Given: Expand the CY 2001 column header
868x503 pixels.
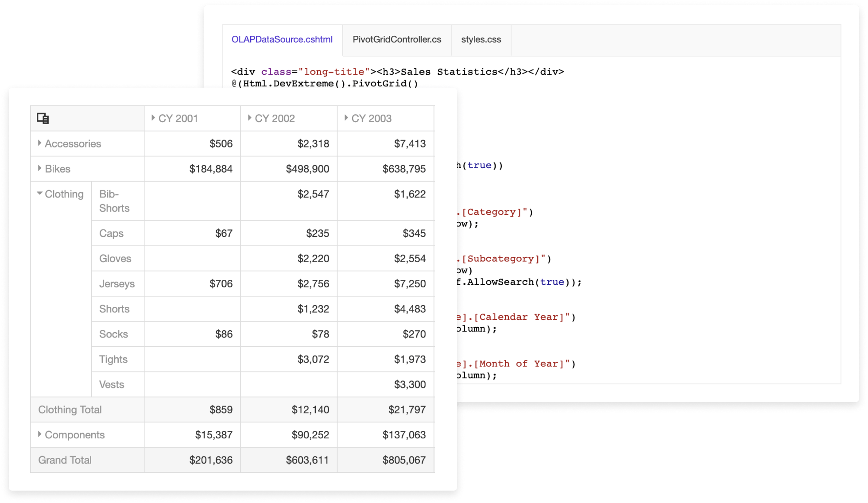Looking at the screenshot, I should tap(153, 118).
